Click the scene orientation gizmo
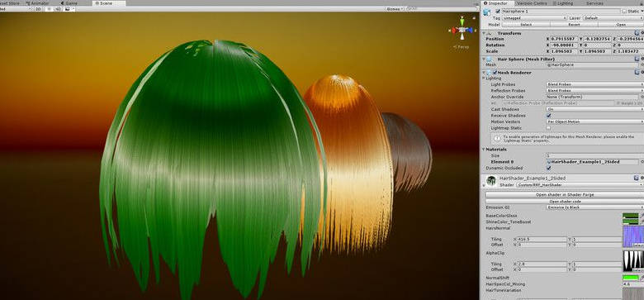Screen dimensions: 644x300 coord(462,30)
